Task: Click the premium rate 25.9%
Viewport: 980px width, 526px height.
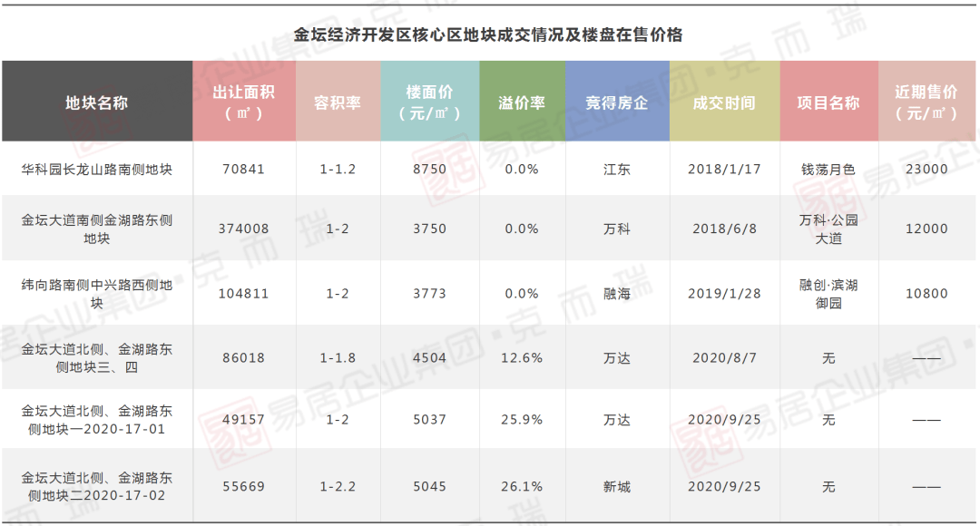Action: 522,420
